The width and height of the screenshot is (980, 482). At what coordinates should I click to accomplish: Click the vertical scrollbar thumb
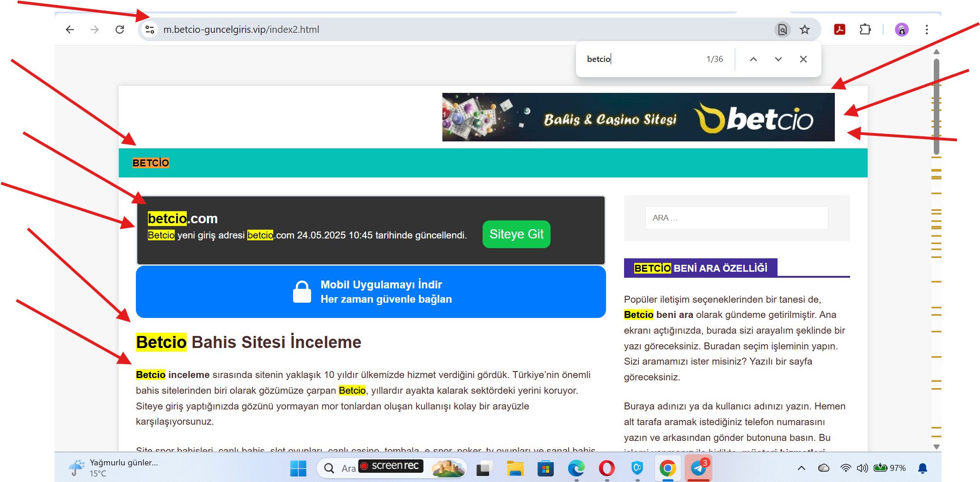point(937,106)
